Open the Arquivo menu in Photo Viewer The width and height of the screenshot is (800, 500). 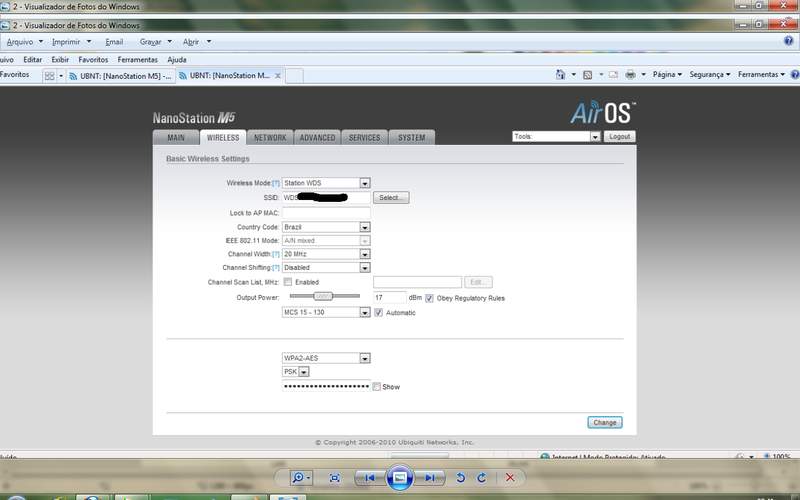pos(24,42)
